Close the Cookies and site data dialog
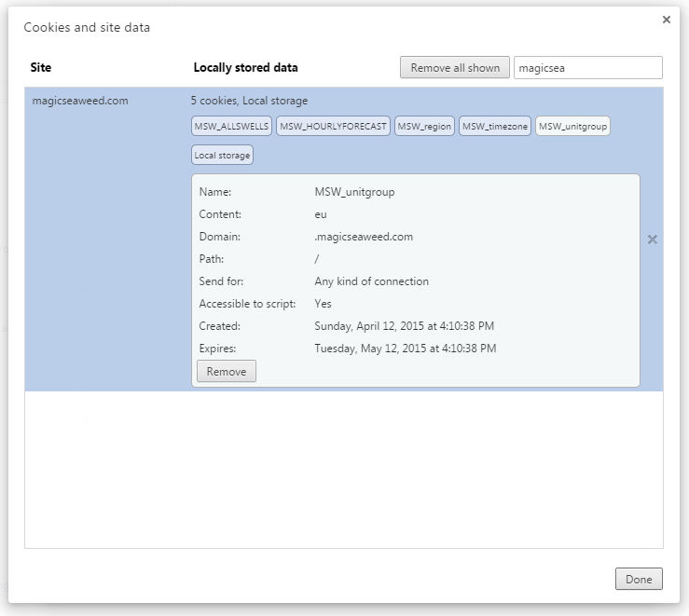 click(666, 20)
